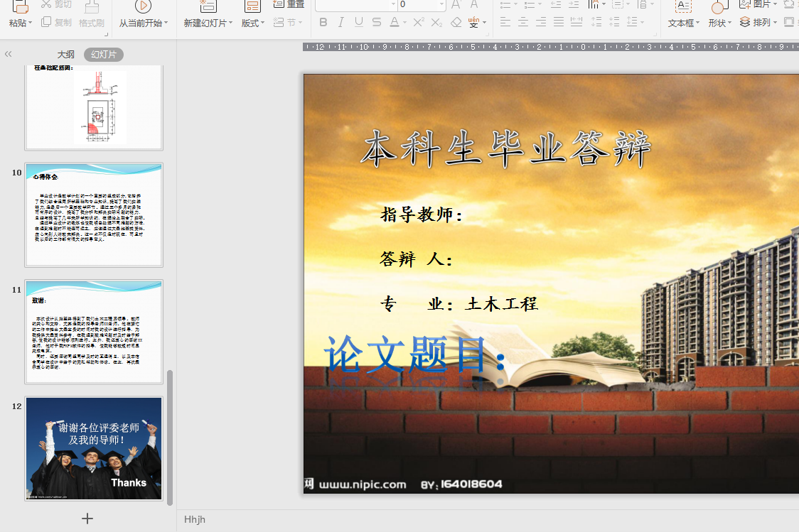Click the Paste (粘贴) icon
The width and height of the screenshot is (799, 532).
[21, 6]
